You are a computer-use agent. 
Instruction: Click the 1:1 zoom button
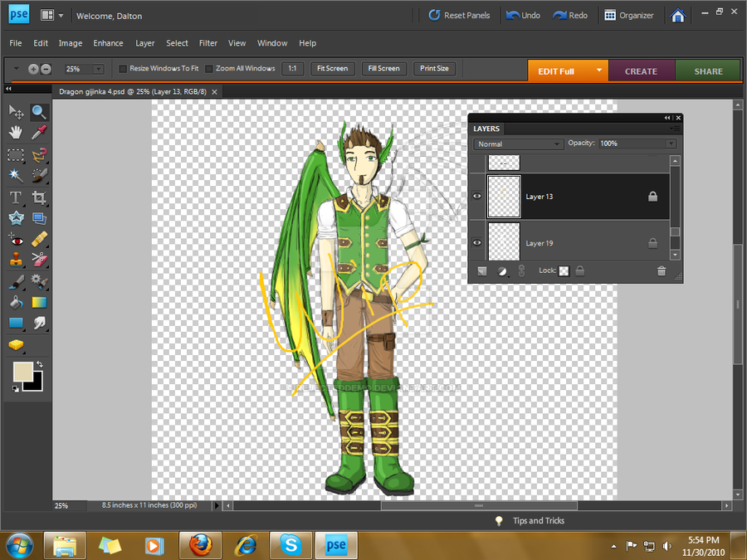pos(292,69)
